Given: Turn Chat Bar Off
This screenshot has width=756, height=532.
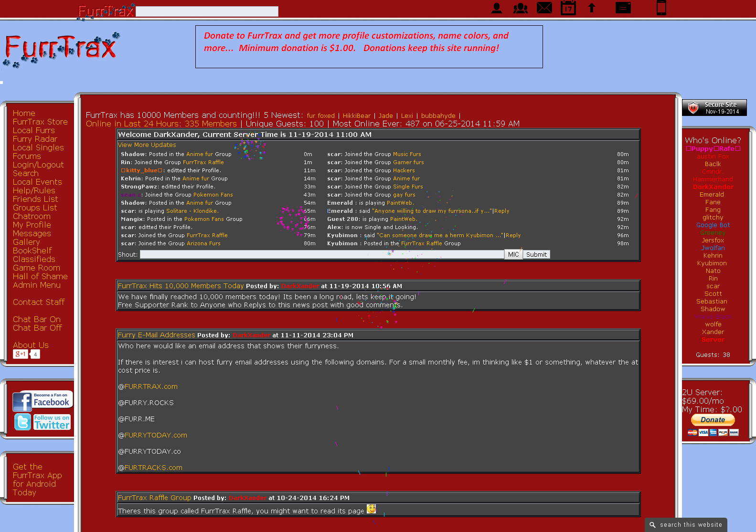Looking at the screenshot, I should (37, 328).
